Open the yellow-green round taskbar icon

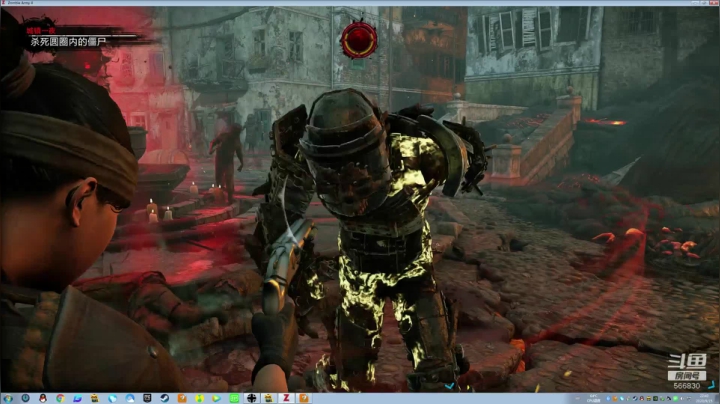click(199, 398)
